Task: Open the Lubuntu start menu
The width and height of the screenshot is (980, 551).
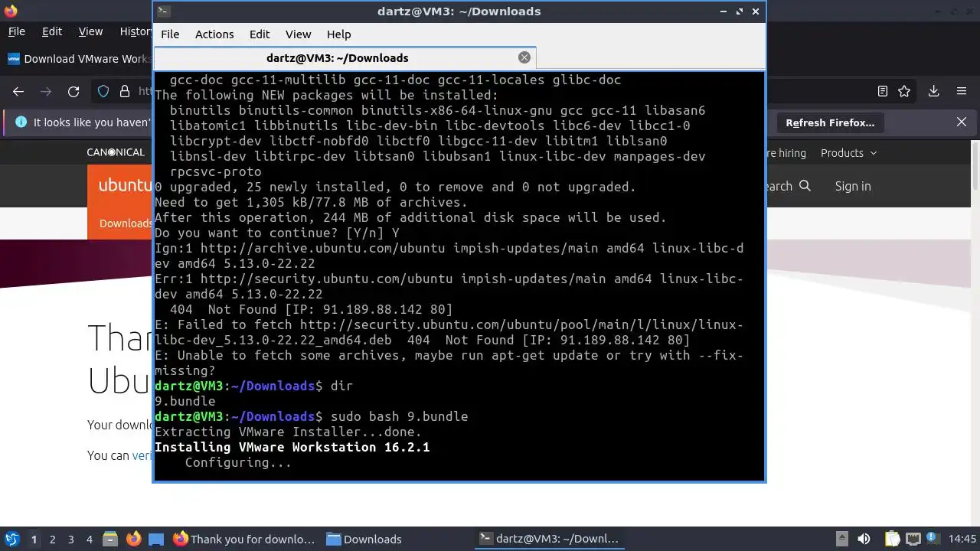Action: (12, 539)
